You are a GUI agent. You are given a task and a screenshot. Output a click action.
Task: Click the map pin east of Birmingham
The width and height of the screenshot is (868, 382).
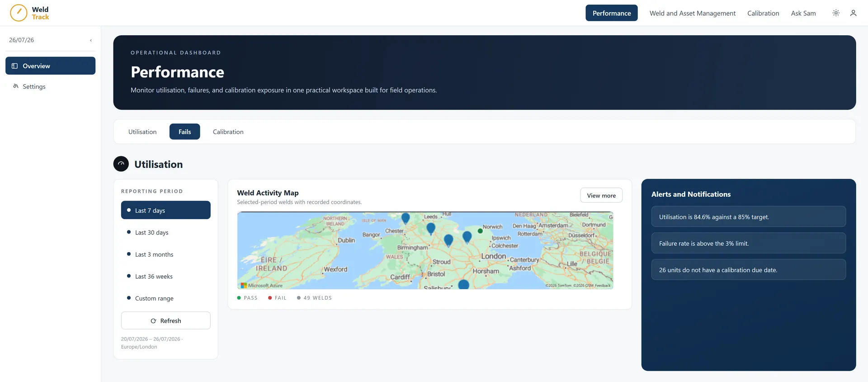pos(448,240)
